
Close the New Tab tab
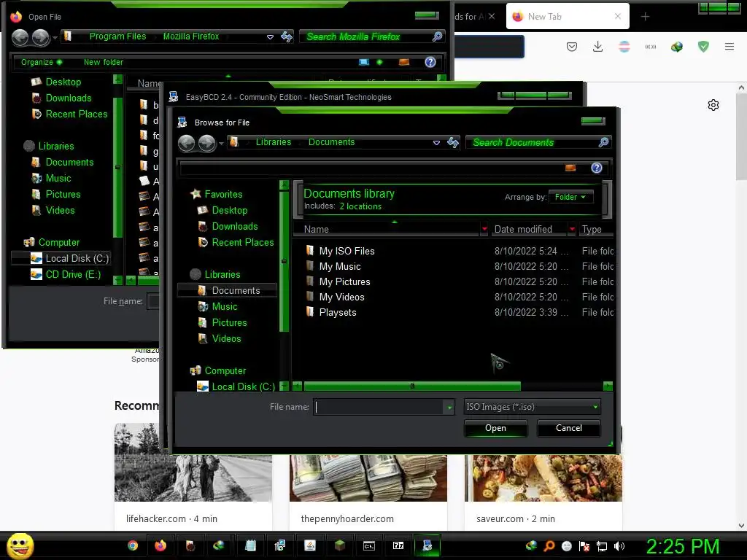coord(617,16)
